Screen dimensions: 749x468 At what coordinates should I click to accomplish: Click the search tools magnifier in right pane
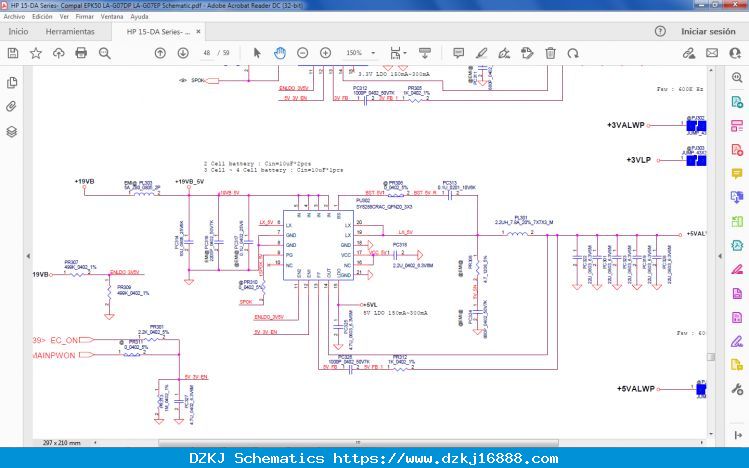click(737, 78)
